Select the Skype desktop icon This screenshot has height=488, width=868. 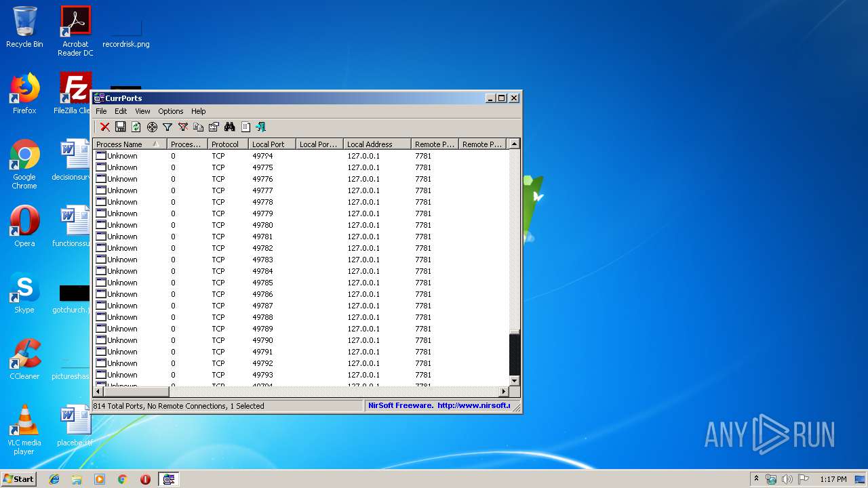point(24,293)
